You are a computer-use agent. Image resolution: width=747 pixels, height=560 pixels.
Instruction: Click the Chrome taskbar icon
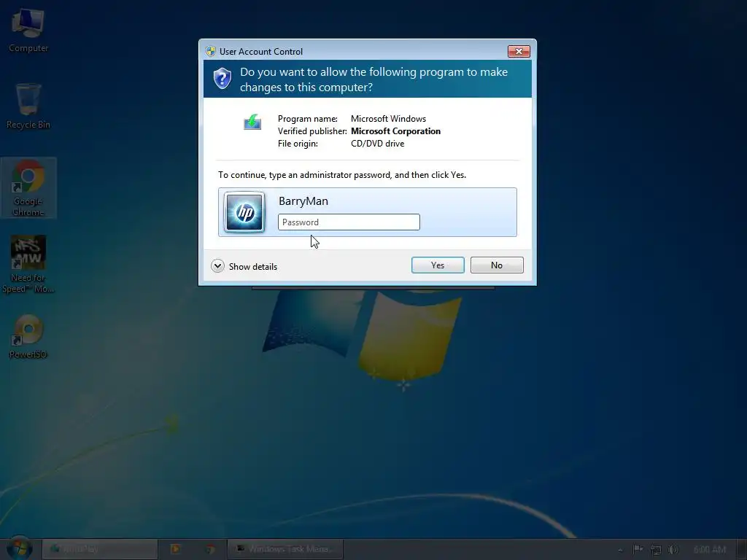pyautogui.click(x=210, y=549)
